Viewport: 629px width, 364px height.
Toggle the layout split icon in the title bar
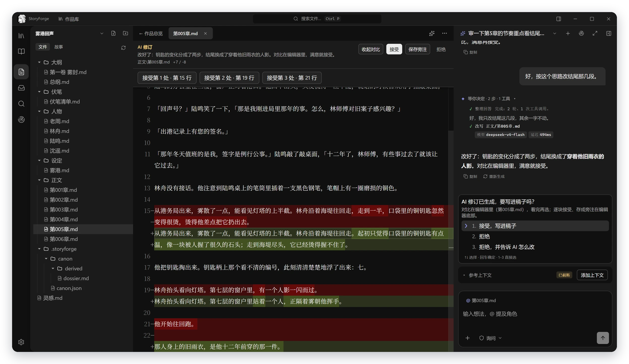click(559, 19)
